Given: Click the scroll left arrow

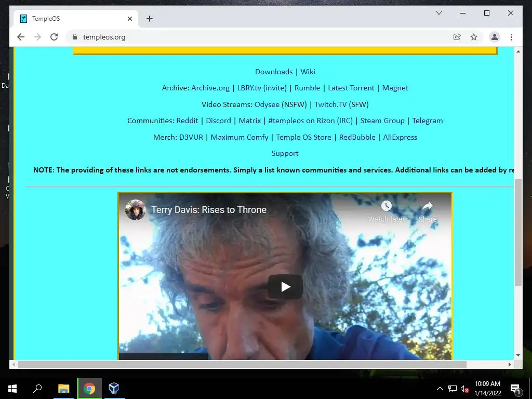Looking at the screenshot, I should pos(13,364).
